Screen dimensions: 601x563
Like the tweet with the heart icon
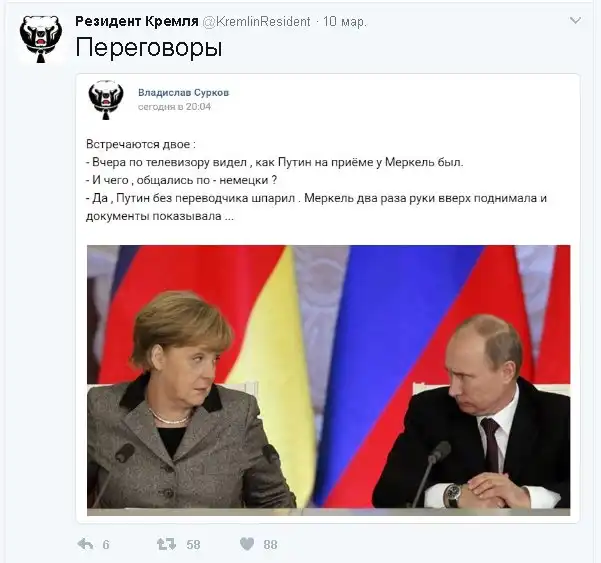pos(247,544)
